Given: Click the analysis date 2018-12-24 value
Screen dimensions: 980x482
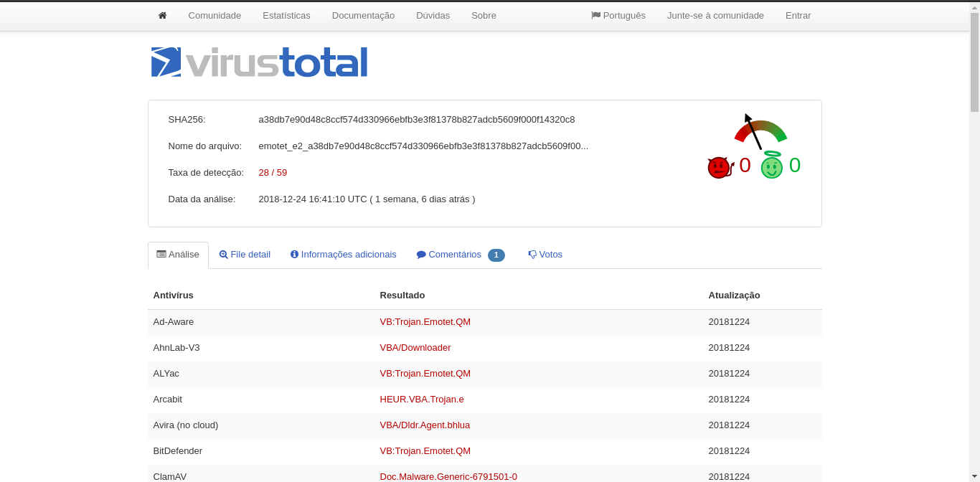Looking at the screenshot, I should 367,199.
